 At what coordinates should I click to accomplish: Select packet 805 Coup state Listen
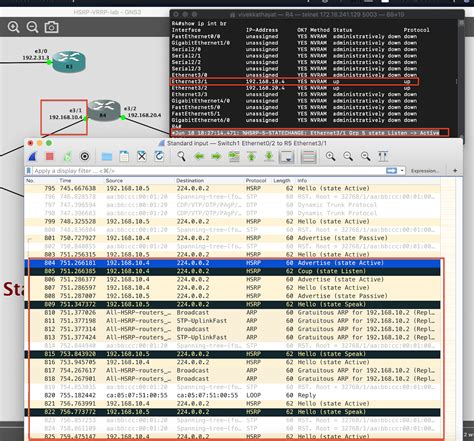232,271
